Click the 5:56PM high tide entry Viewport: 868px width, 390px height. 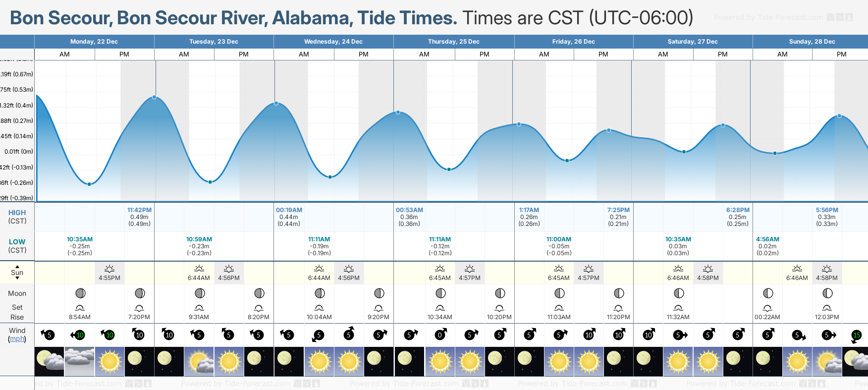[827, 217]
